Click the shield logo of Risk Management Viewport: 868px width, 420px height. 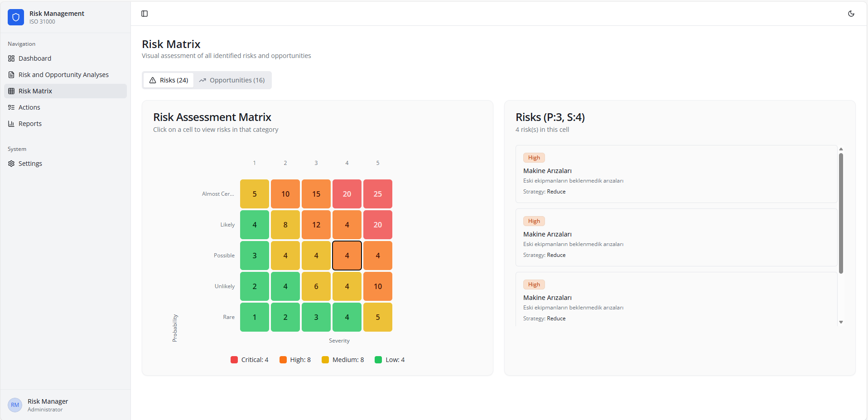pyautogui.click(x=15, y=17)
